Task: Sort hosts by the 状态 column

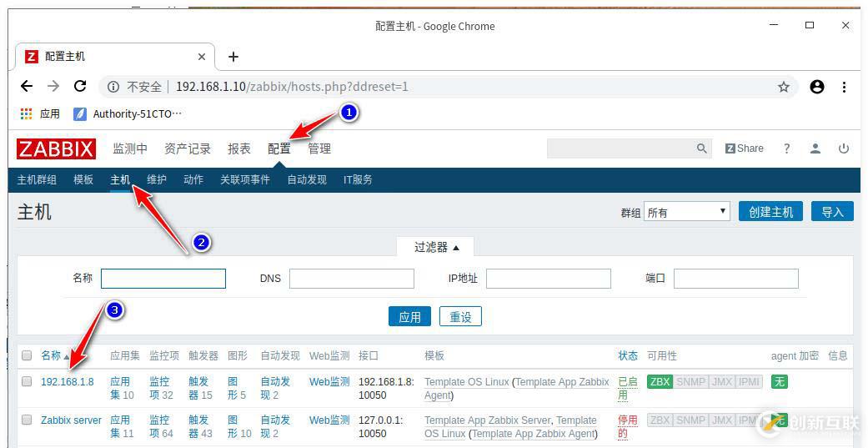Action: coord(628,355)
